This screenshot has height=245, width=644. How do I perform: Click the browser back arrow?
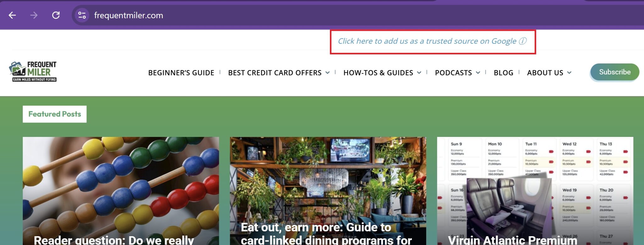(12, 15)
